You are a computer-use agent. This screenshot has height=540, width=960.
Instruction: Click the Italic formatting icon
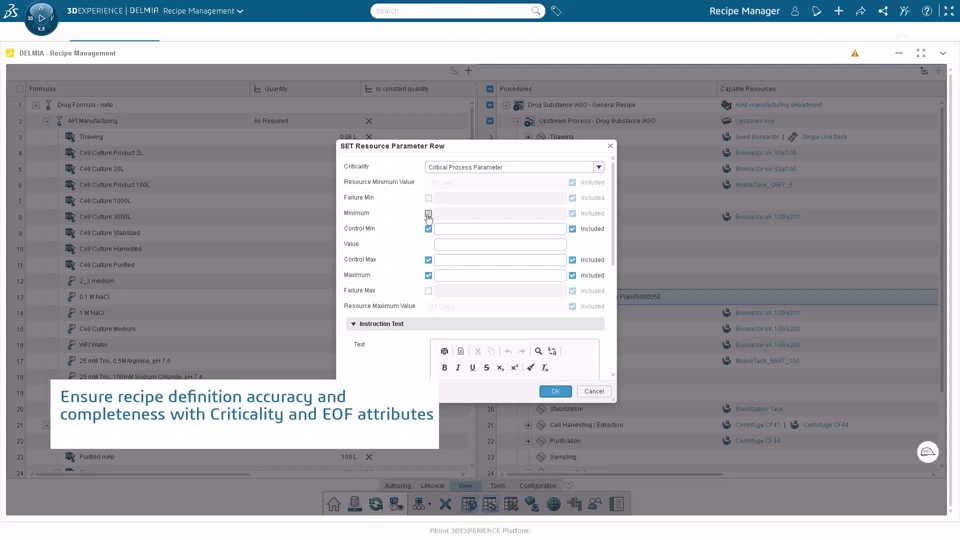click(x=458, y=367)
